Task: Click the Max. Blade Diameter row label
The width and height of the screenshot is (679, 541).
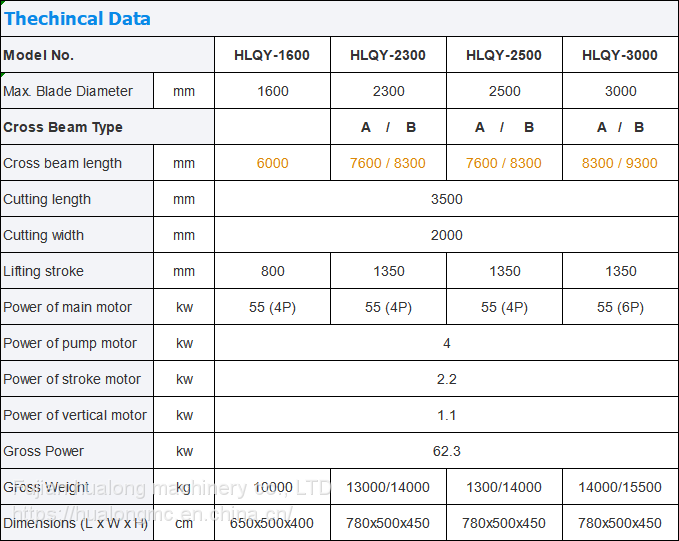Action: pyautogui.click(x=68, y=91)
